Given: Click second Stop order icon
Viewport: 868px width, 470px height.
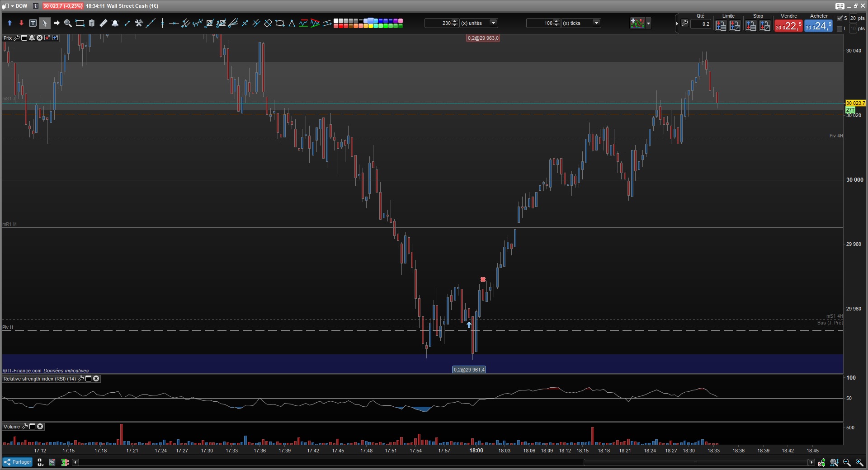Looking at the screenshot, I should 765,26.
